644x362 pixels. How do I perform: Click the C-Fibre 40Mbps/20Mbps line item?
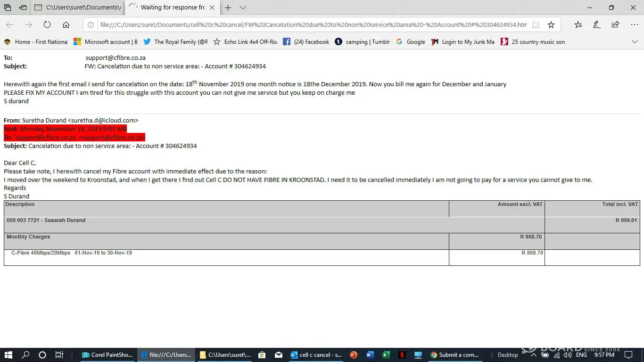click(72, 253)
